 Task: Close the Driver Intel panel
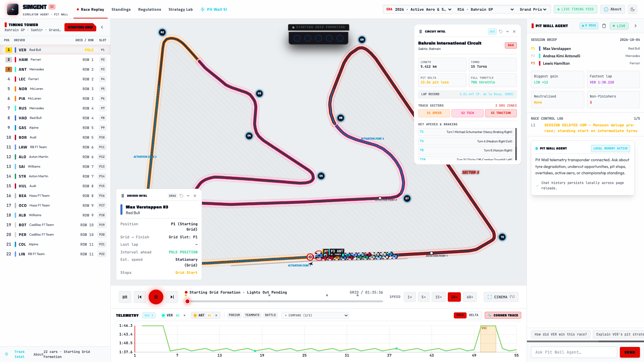pyautogui.click(x=195, y=196)
